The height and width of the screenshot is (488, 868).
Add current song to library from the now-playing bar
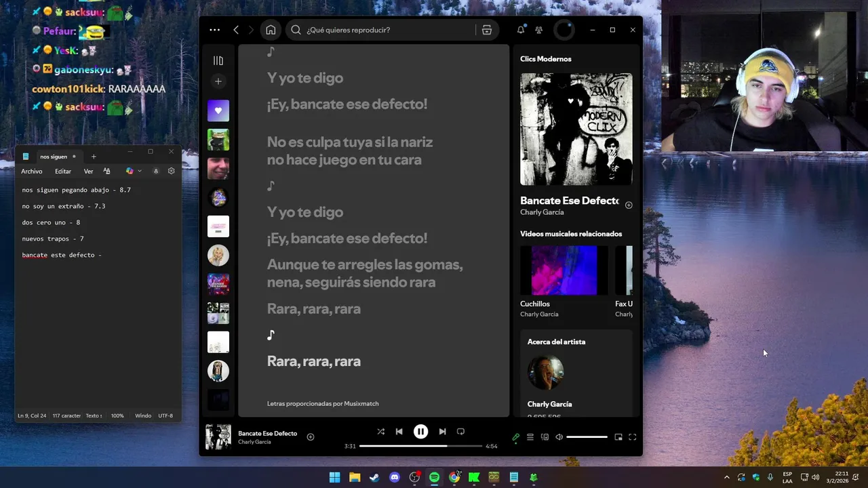click(311, 437)
